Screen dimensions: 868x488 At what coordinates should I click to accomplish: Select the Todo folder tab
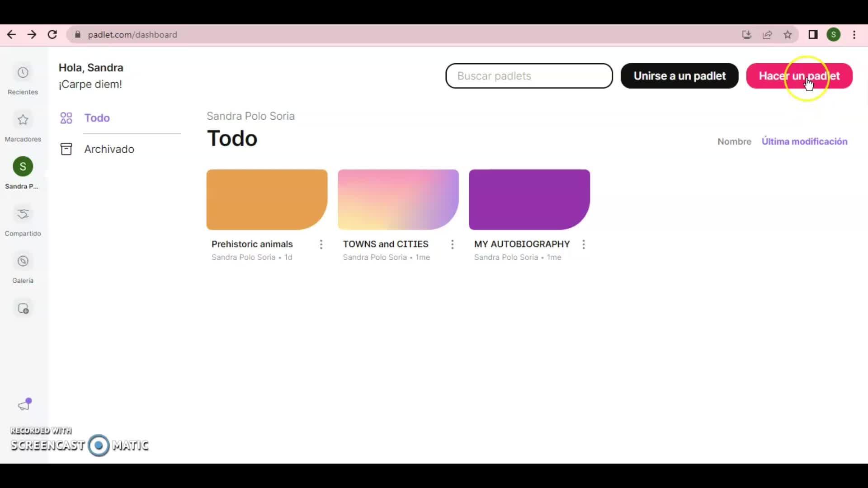pyautogui.click(x=97, y=118)
